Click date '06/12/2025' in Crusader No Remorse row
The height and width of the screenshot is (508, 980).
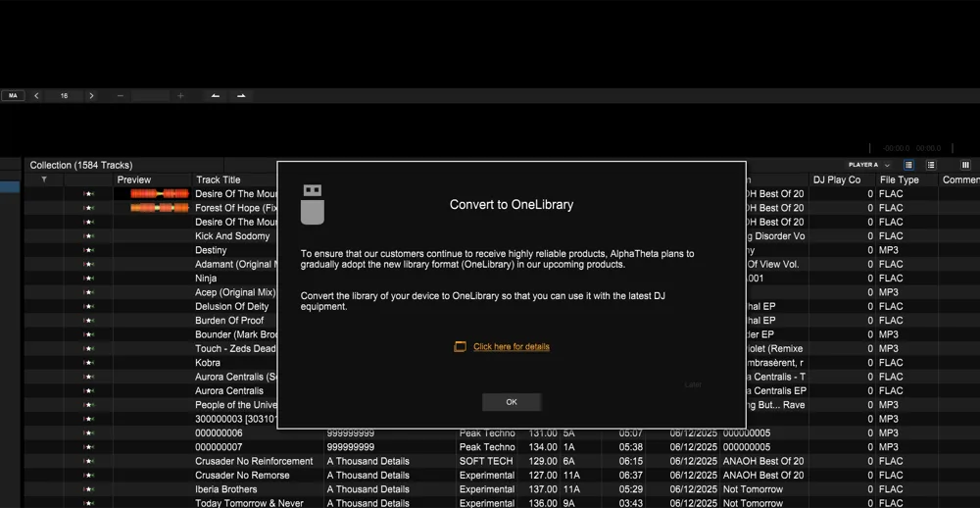click(695, 476)
